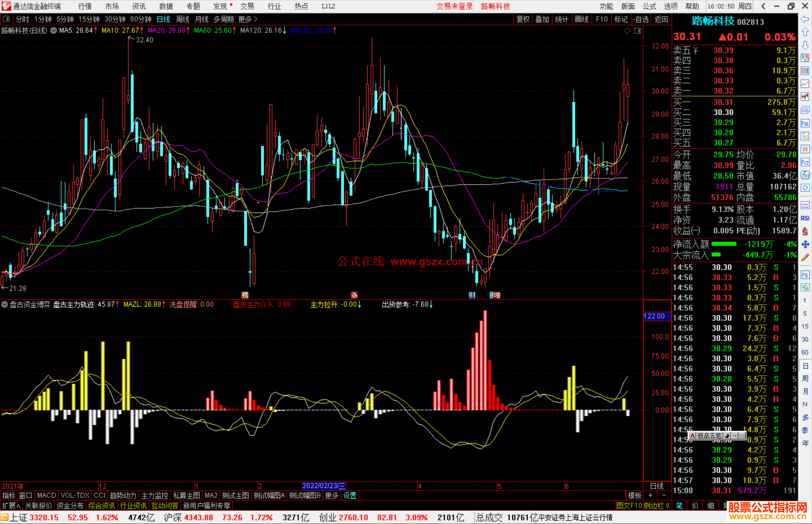Open the orange document icon in sidebar
This screenshot has width=812, height=524.
[805, 149]
